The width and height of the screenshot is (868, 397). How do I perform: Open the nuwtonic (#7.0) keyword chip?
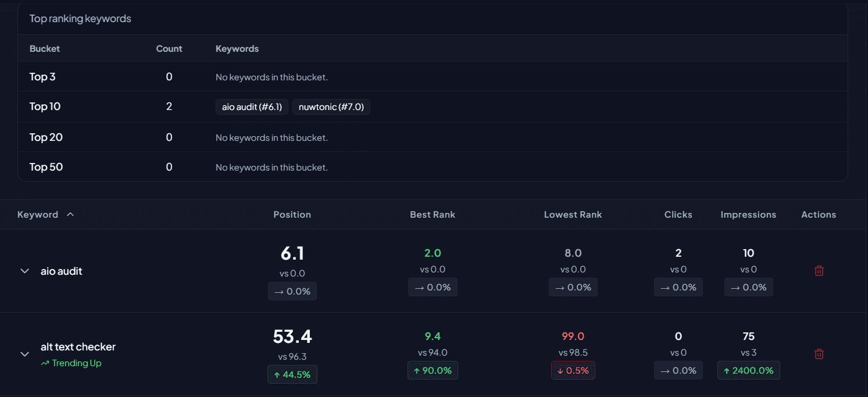tap(331, 107)
